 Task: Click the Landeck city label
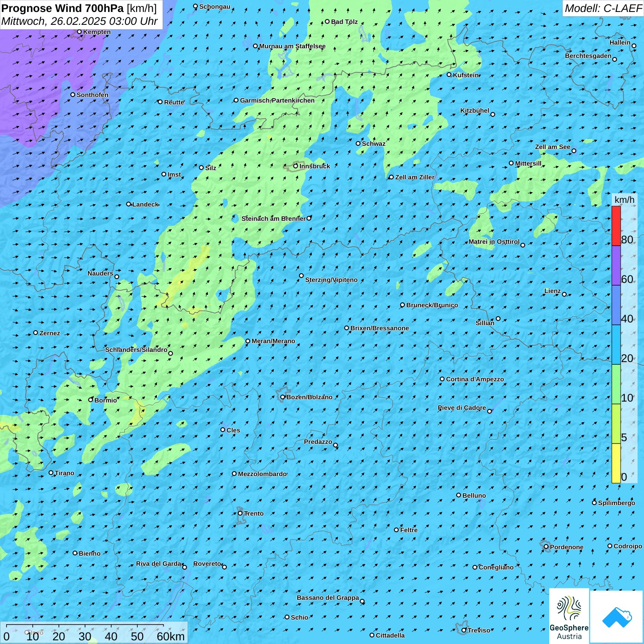click(x=145, y=204)
